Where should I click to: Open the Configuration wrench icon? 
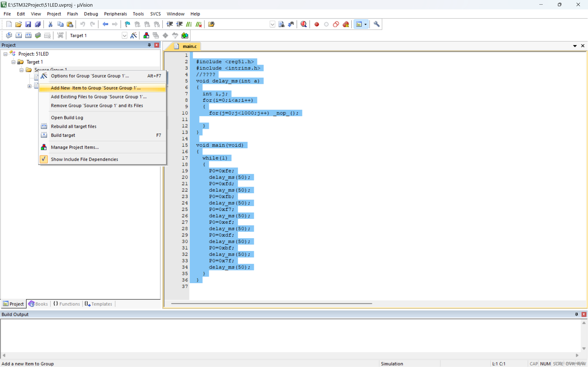(376, 24)
